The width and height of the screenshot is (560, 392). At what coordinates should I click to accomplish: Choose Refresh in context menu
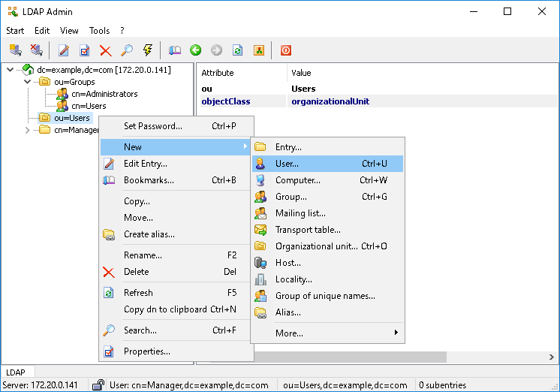coord(176,293)
